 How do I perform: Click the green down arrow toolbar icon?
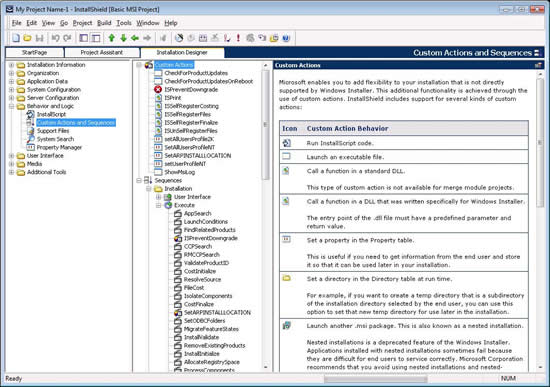coord(123,38)
